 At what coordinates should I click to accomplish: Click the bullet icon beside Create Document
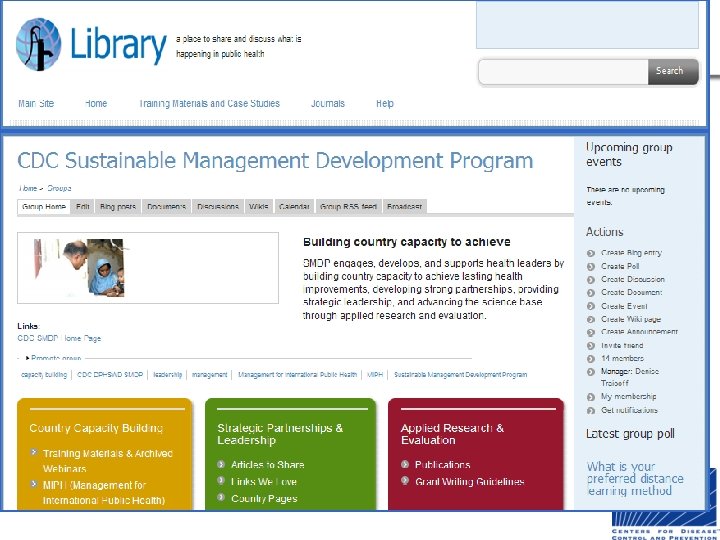(591, 293)
